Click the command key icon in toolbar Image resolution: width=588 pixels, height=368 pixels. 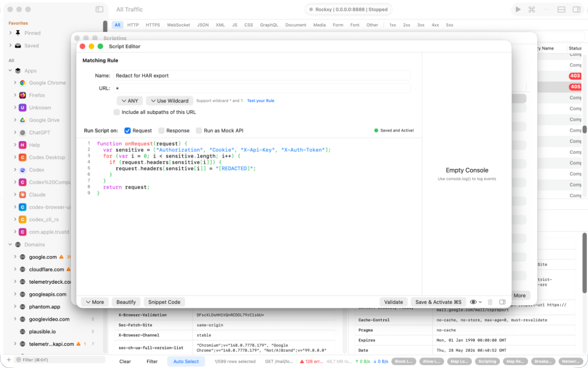(532, 9)
